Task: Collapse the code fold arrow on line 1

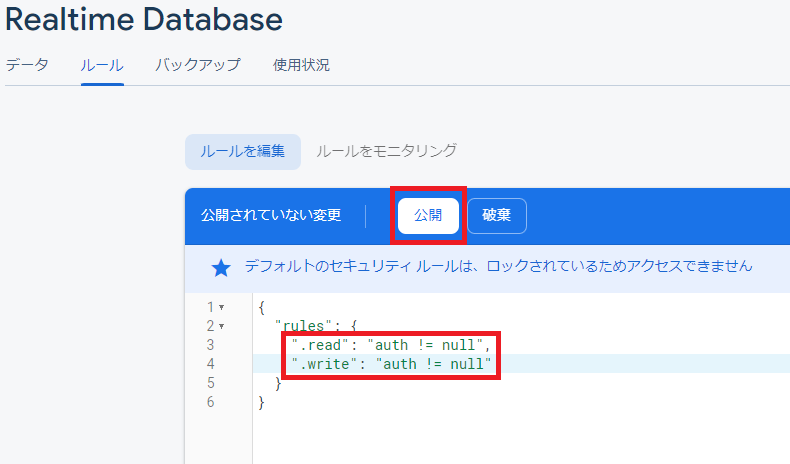Action: coord(222,307)
